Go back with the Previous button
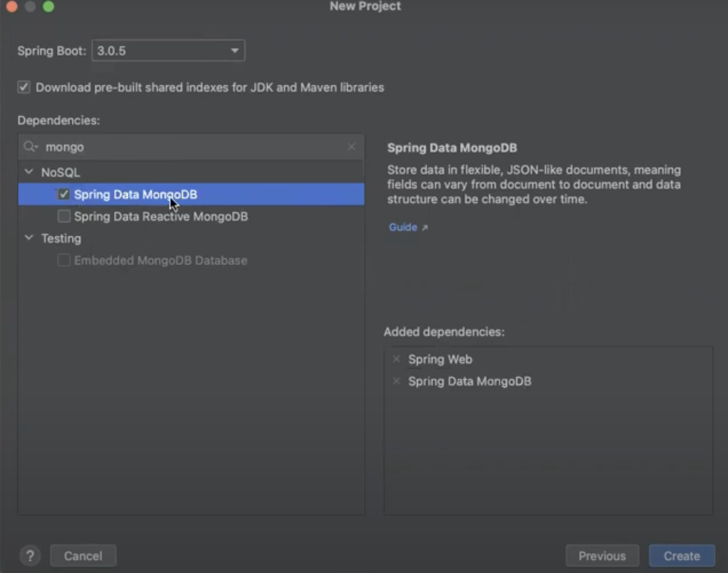728x573 pixels. [602, 556]
